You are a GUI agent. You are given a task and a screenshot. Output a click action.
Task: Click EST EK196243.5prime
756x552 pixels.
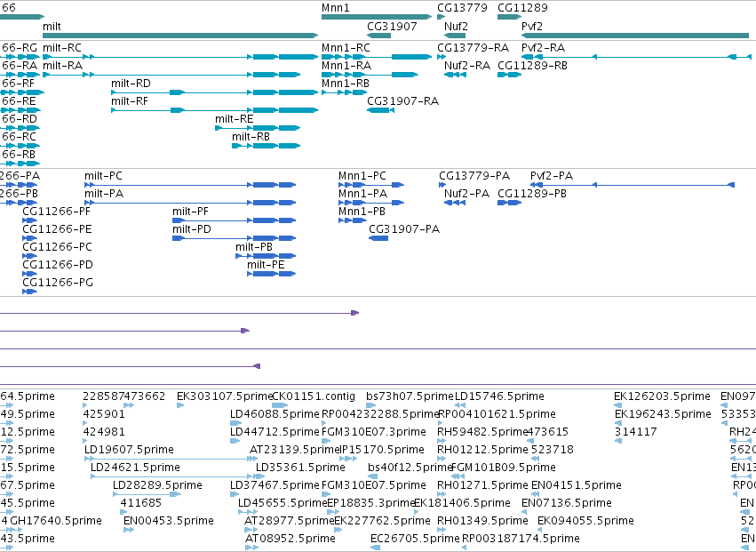pyautogui.click(x=663, y=414)
